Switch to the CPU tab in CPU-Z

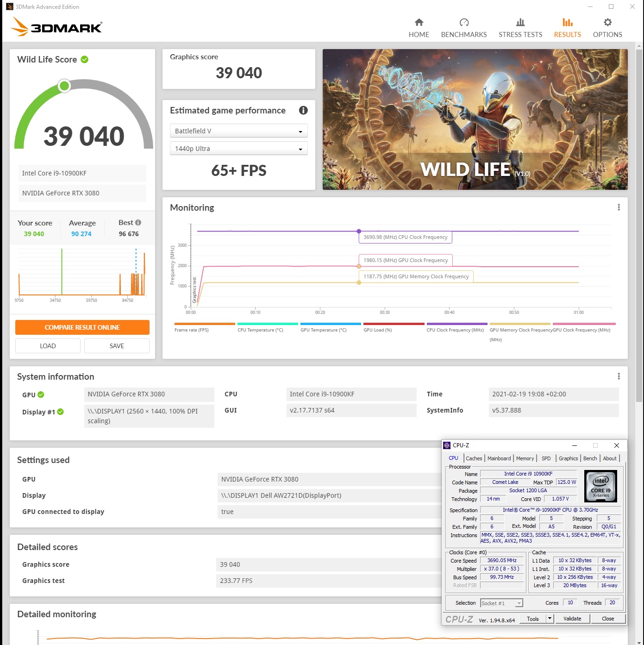(453, 458)
